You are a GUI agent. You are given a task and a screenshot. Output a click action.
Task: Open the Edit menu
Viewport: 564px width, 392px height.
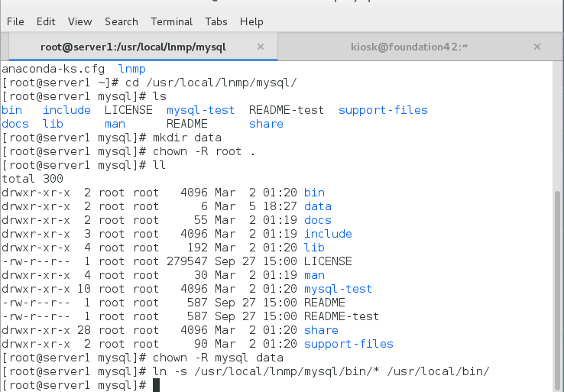46,21
